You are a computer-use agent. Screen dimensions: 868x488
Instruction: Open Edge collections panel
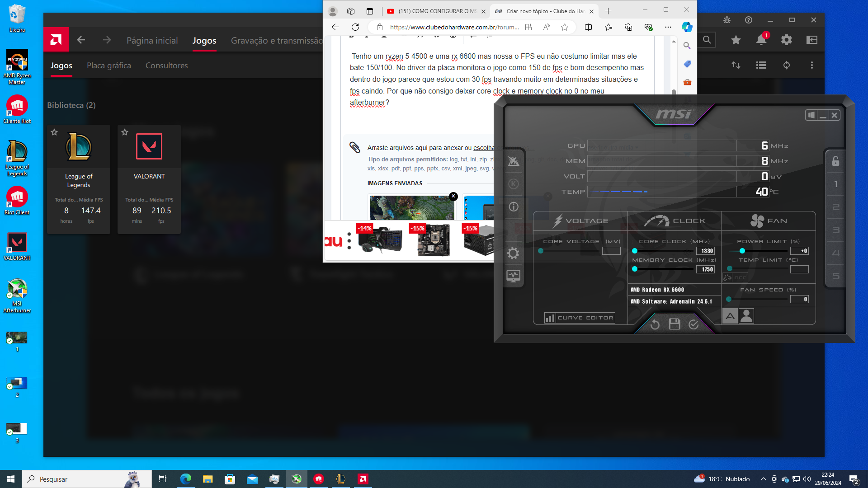[628, 27]
